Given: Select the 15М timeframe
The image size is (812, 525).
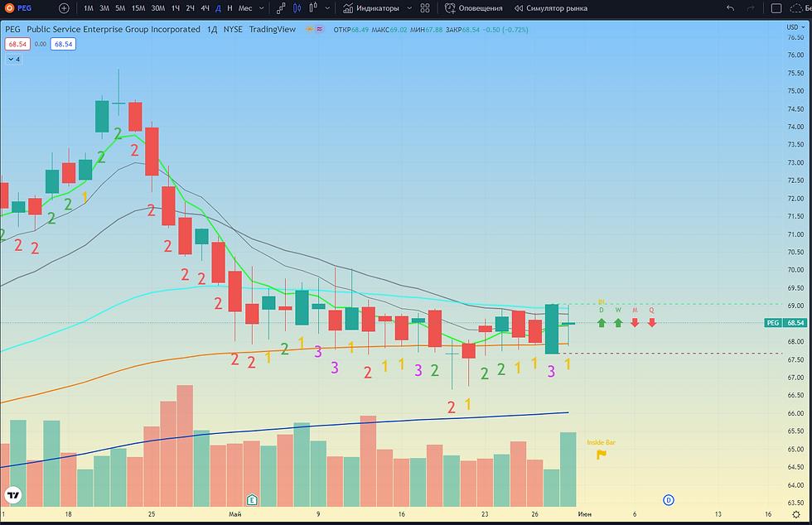Looking at the screenshot, I should coord(138,8).
